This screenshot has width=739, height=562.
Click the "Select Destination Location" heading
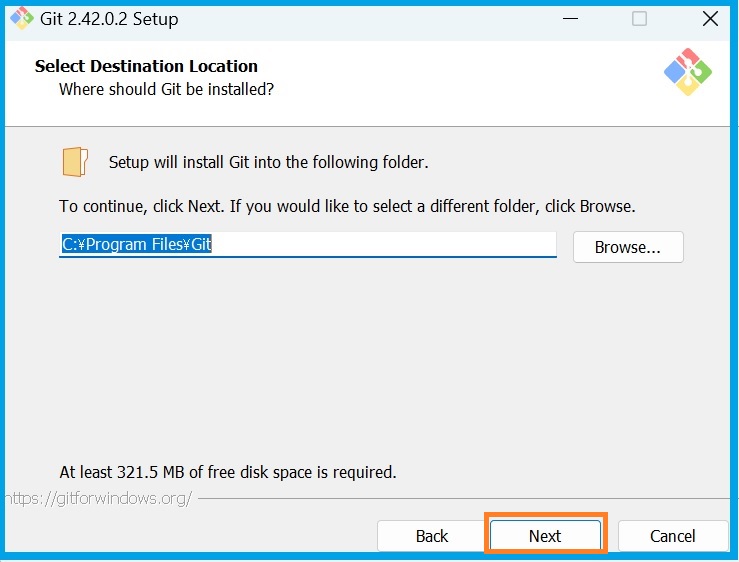[x=146, y=66]
